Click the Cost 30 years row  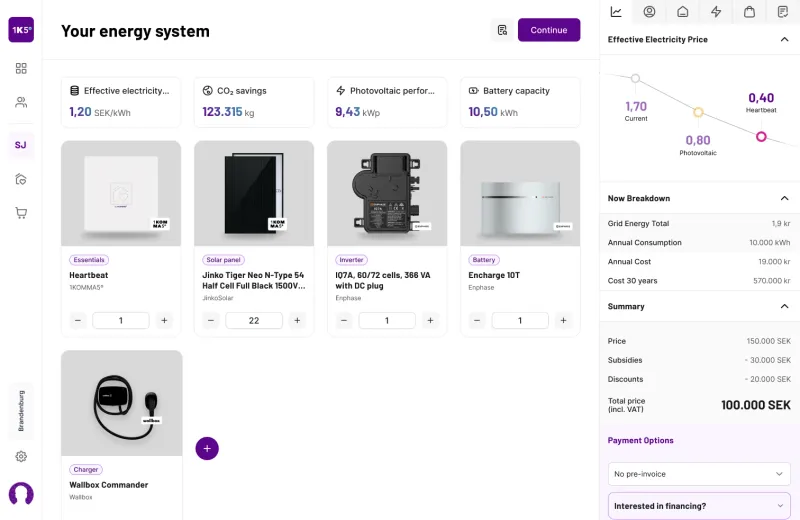tap(699, 281)
